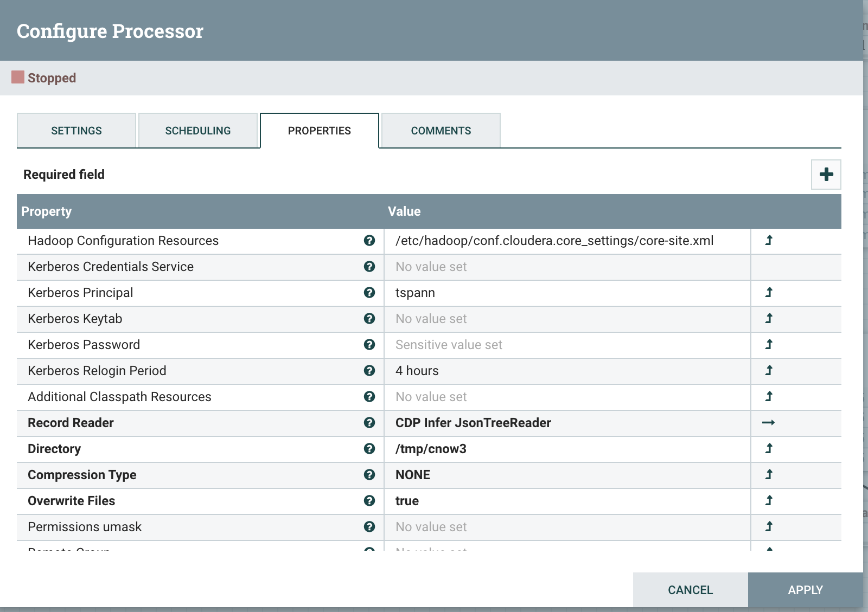Change Overwrite Files true value
Viewport: 868px width, 612px height.
click(567, 501)
